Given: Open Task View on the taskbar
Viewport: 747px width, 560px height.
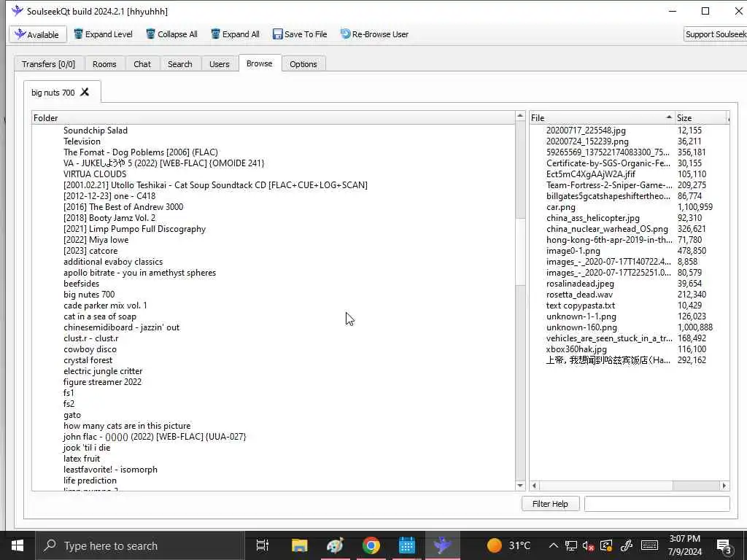Looking at the screenshot, I should coord(263,545).
